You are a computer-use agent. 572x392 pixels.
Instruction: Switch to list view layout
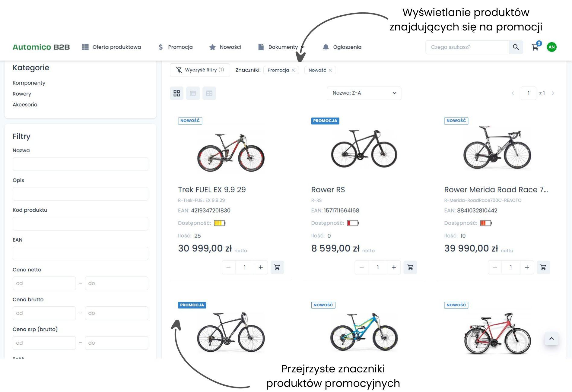tap(193, 93)
